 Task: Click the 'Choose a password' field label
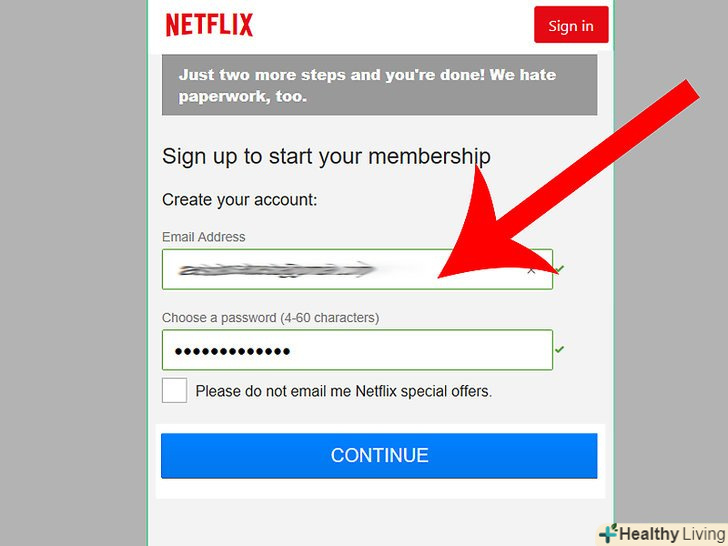[270, 318]
